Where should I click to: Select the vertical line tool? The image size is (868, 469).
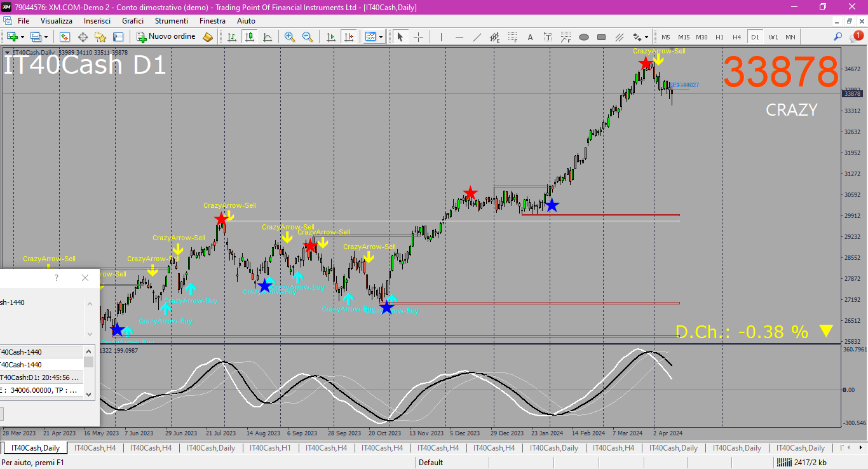click(x=441, y=37)
